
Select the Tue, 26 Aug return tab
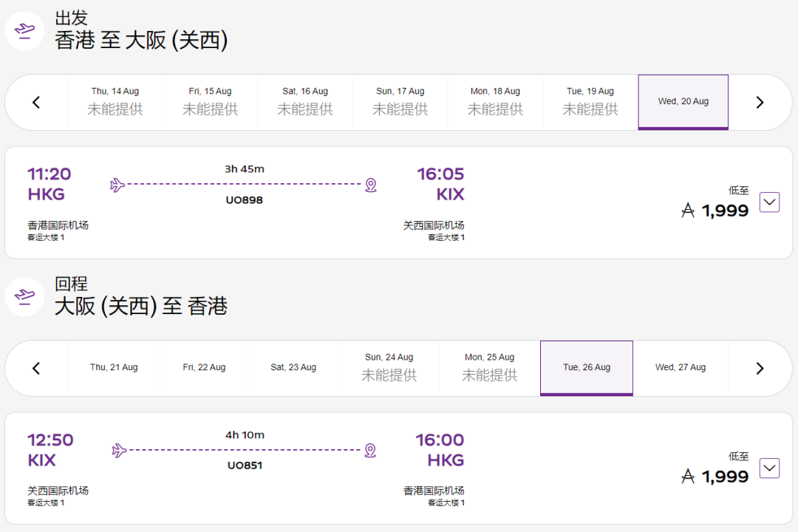[586, 368]
